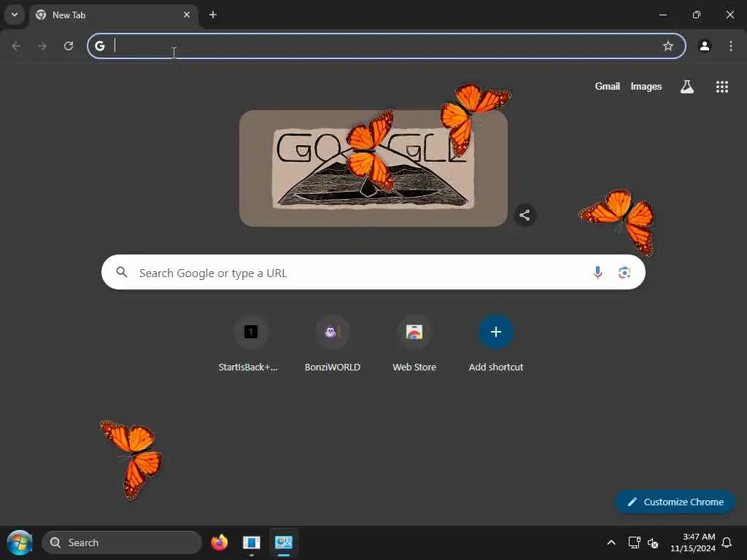Focus the address bar field
747x560 pixels.
387,46
